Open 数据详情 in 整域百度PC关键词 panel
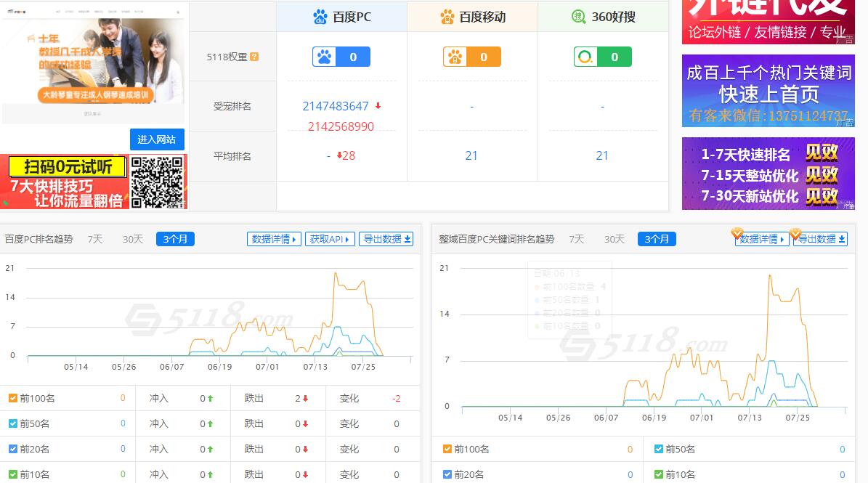Image resolution: width=868 pixels, height=483 pixels. (x=762, y=239)
